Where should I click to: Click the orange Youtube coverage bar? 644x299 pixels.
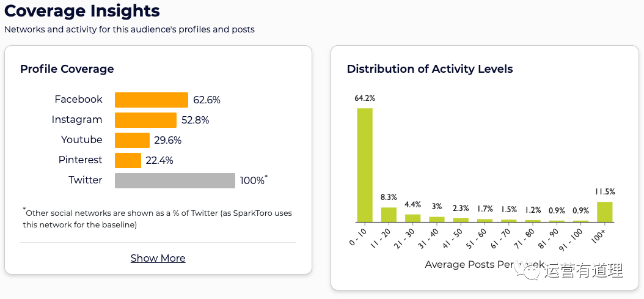point(132,140)
